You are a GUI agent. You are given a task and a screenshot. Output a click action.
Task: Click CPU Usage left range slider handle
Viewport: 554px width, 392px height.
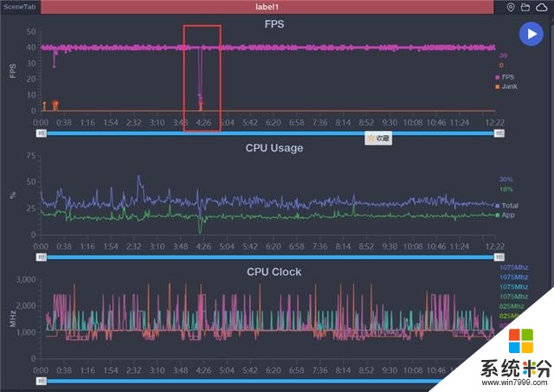(x=40, y=257)
